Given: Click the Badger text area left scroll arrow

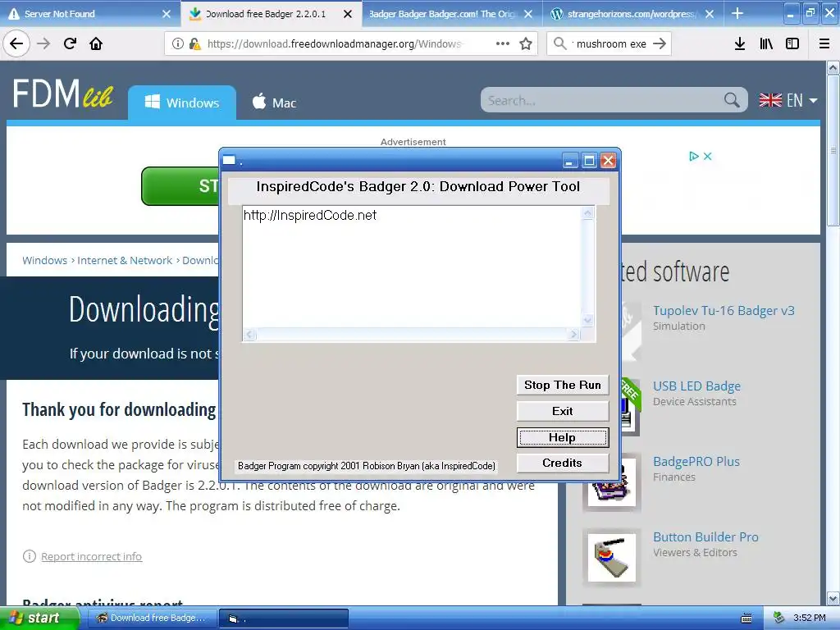Looking at the screenshot, I should click(249, 335).
